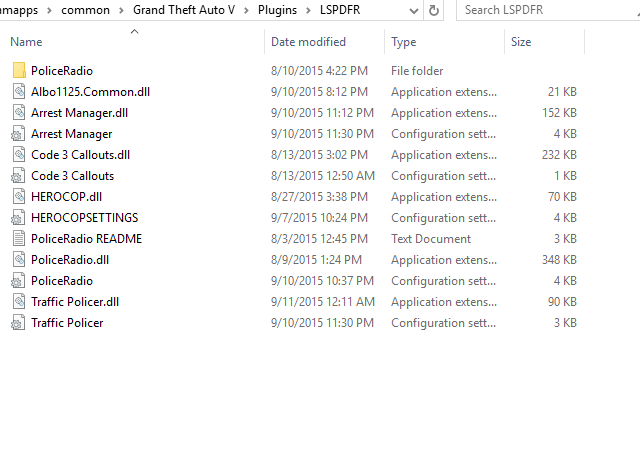Expand chevron after common breadcrumb
The width and height of the screenshot is (640, 449).
pos(121,11)
